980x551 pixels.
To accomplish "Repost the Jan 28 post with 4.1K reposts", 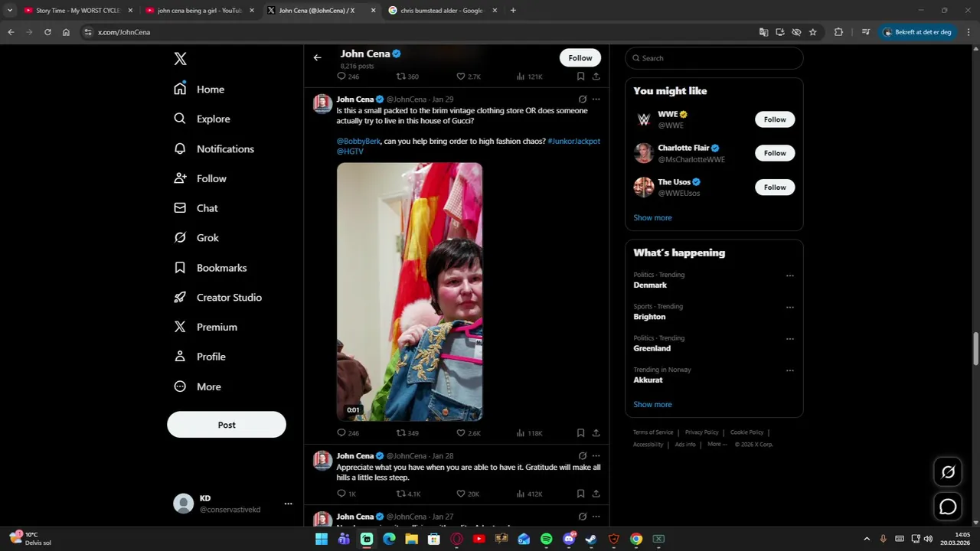I will (408, 494).
